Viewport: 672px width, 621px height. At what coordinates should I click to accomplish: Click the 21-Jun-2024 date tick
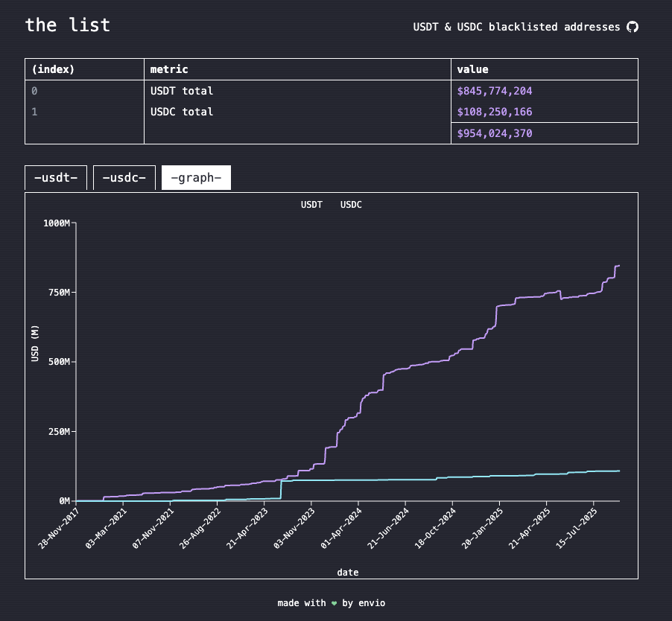(x=388, y=529)
